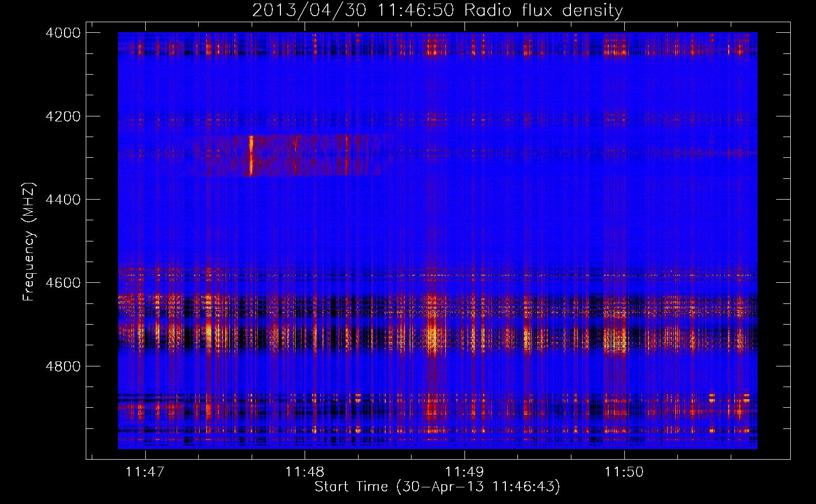Click the 4400 frequency tick label
Screen dimensions: 816x504
pyautogui.click(x=63, y=200)
